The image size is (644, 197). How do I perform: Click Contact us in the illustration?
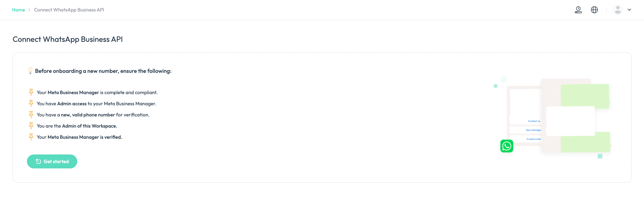(x=534, y=121)
